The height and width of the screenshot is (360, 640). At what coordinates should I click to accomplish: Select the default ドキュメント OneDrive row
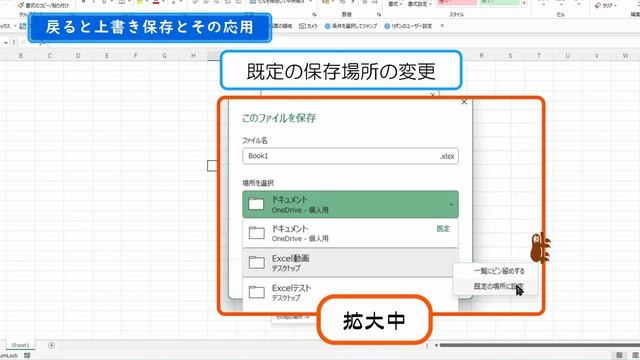[x=350, y=233]
